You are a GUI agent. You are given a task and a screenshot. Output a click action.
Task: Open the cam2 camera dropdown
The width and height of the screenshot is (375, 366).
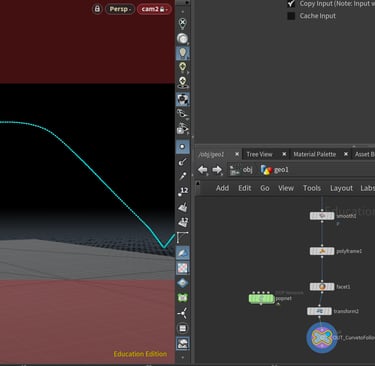coord(154,9)
